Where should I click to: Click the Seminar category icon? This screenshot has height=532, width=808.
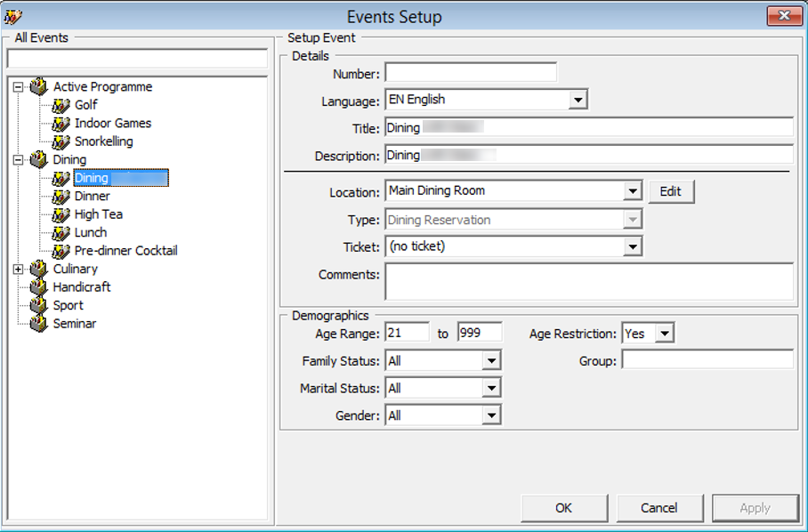click(x=39, y=323)
